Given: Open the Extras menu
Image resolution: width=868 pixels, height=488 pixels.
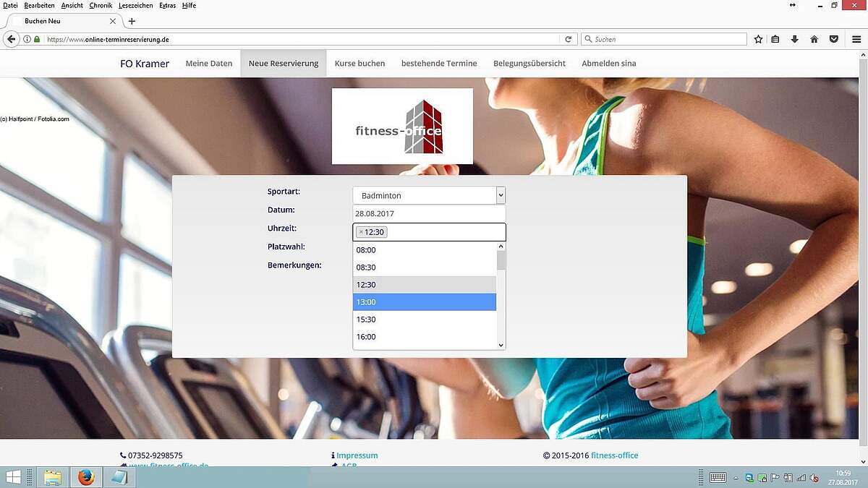Looking at the screenshot, I should click(167, 5).
